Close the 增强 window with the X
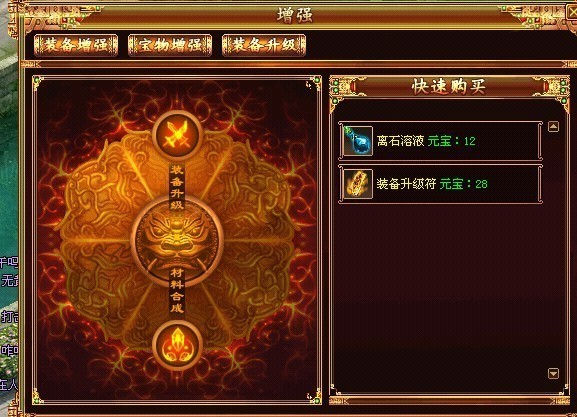 pos(572,13)
